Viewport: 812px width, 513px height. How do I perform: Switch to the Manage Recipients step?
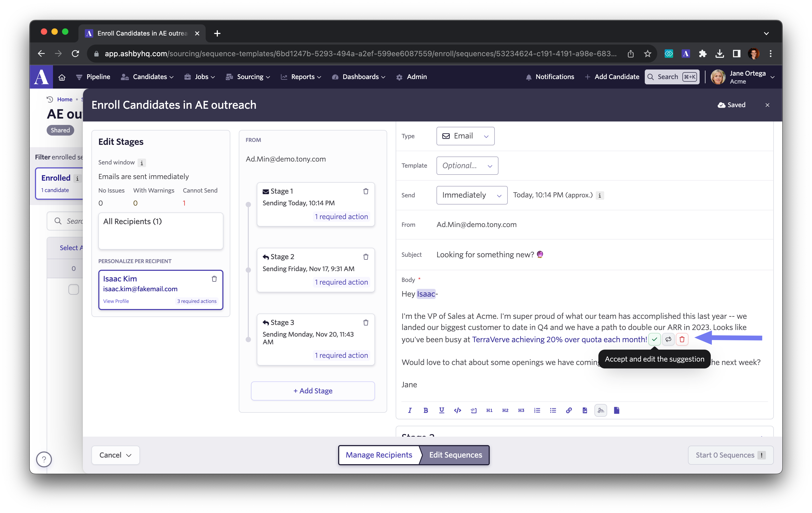coord(379,455)
